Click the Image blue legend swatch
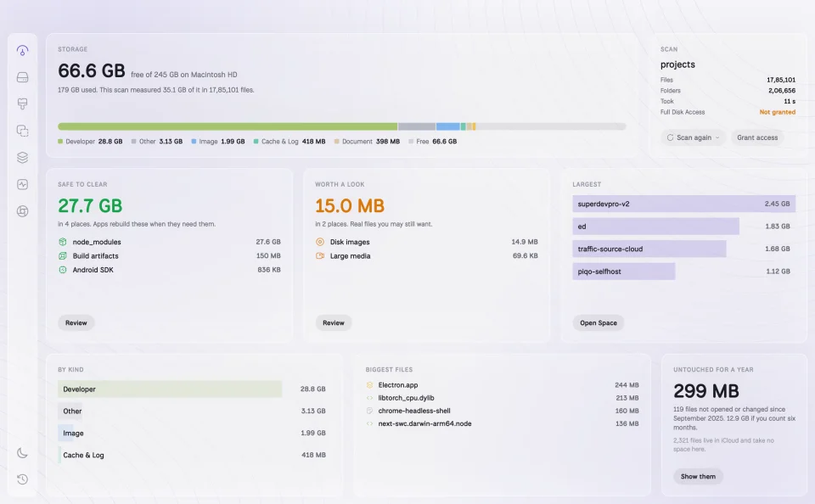This screenshot has height=504, width=815. [194, 142]
